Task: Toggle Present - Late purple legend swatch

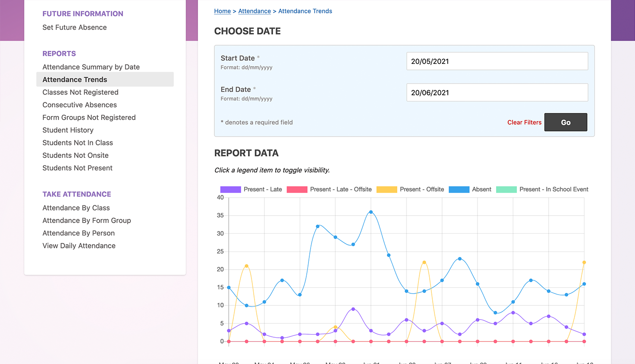Action: tap(230, 189)
